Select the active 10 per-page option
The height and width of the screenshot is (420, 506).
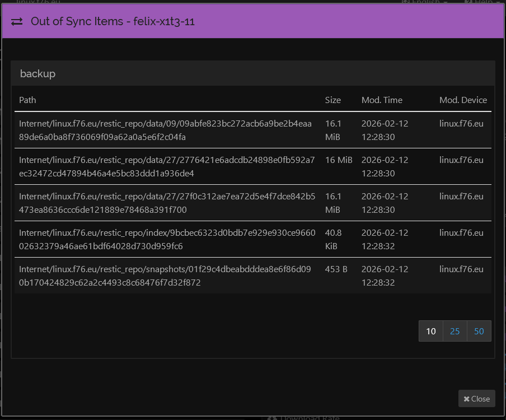[430, 331]
